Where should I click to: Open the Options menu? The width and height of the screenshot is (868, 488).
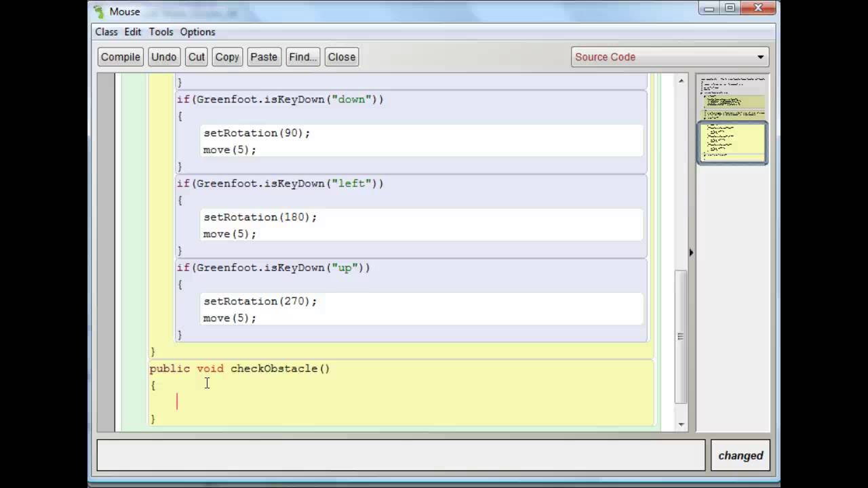click(x=198, y=32)
